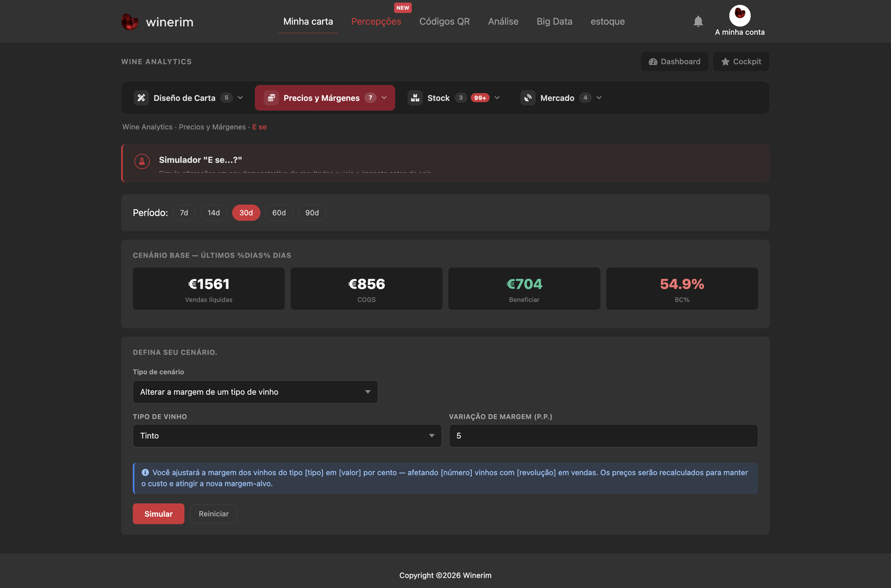Select the 14d period pill
Image resolution: width=891 pixels, height=588 pixels.
click(x=214, y=213)
